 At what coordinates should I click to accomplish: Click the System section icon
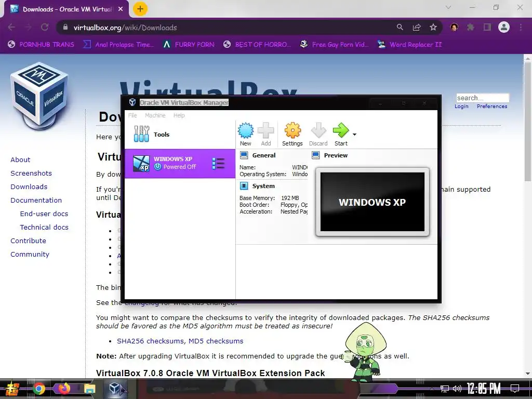244,186
